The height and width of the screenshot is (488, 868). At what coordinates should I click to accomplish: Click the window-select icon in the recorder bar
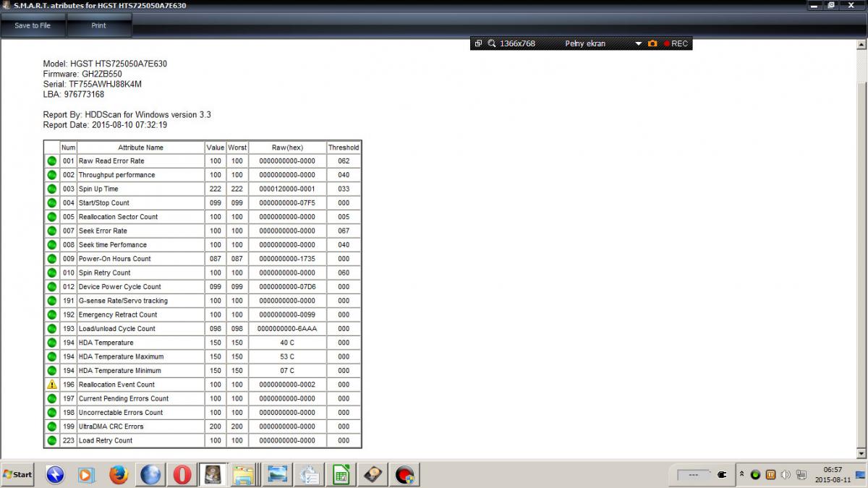(x=478, y=43)
